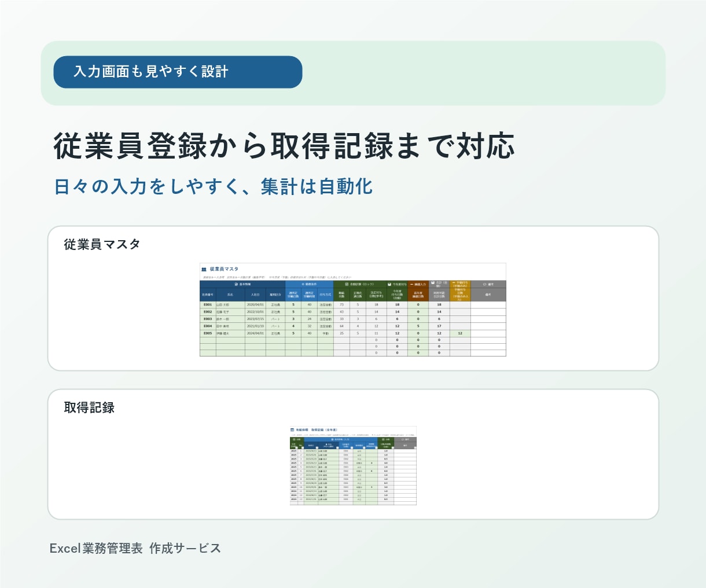Click the calendar icon beside the 有給休暇 取得記録 sheet title

pos(292,430)
